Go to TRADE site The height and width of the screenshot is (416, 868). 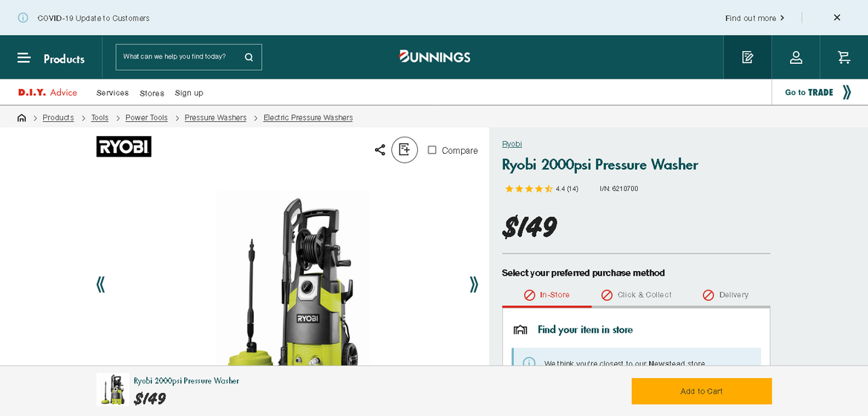click(x=818, y=93)
